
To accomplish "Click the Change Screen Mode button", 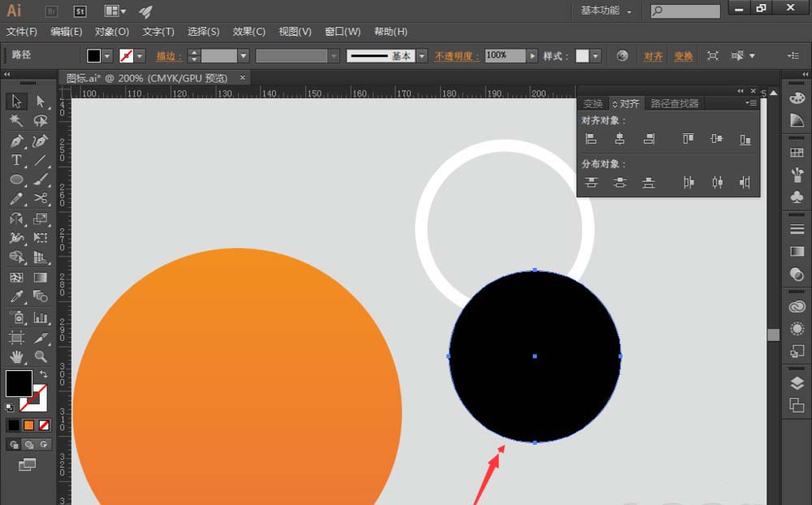I will pyautogui.click(x=27, y=464).
